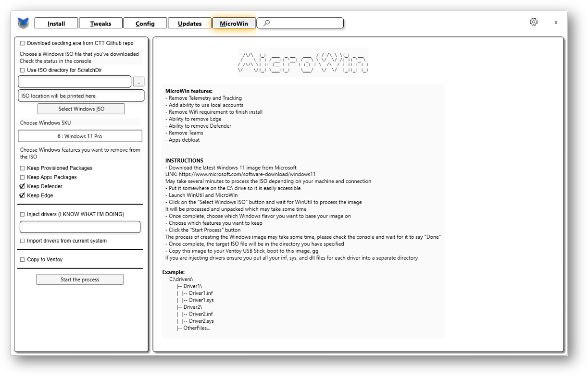Click the 'Remove Teams' feature line
588x376 pixels.
[x=184, y=133]
